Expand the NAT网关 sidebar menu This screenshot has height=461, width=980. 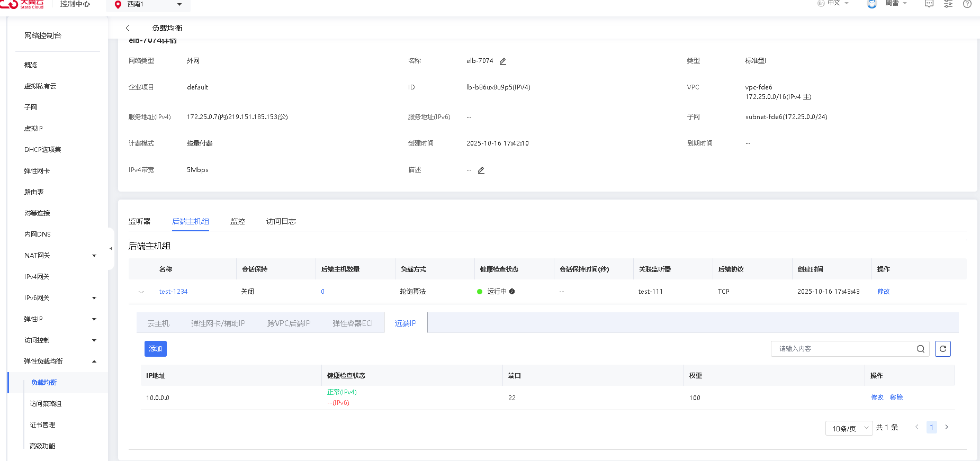(x=94, y=256)
